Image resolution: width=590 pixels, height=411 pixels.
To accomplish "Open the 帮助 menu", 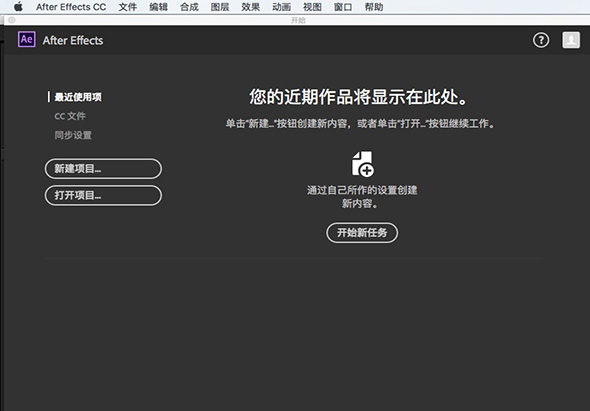I will click(374, 7).
